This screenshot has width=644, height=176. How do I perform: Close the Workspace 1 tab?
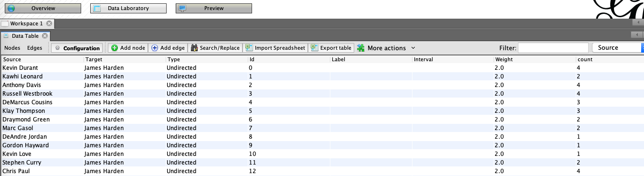click(x=50, y=23)
